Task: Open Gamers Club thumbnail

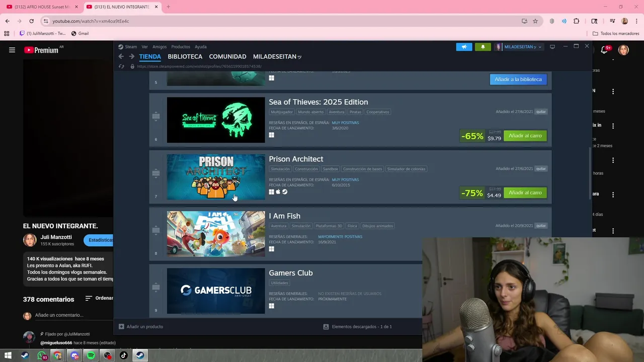Action: point(216,291)
